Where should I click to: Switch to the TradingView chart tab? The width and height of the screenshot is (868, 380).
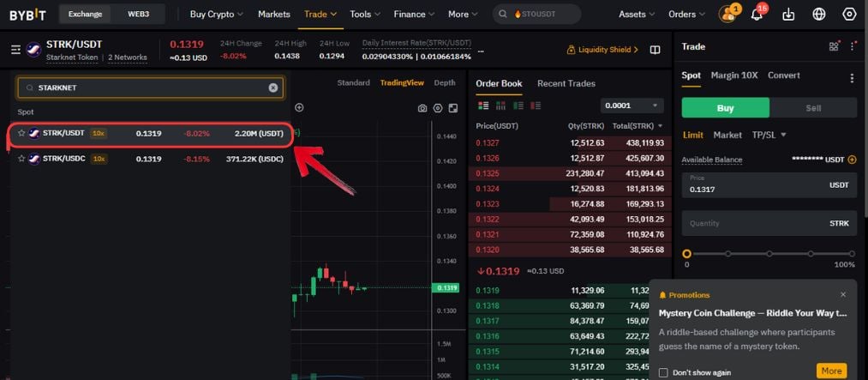click(x=402, y=83)
